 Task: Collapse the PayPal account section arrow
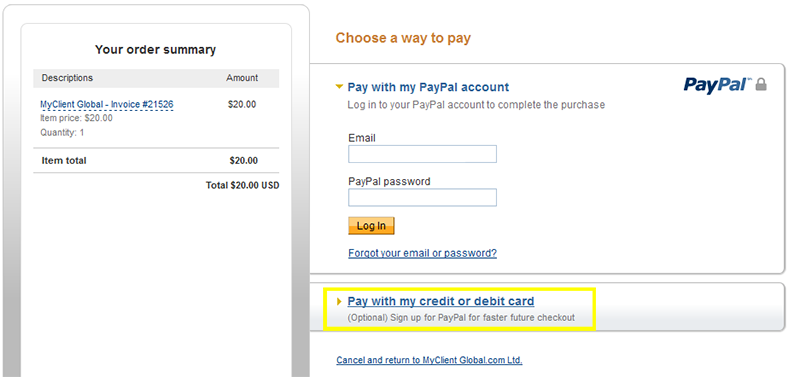[x=339, y=87]
